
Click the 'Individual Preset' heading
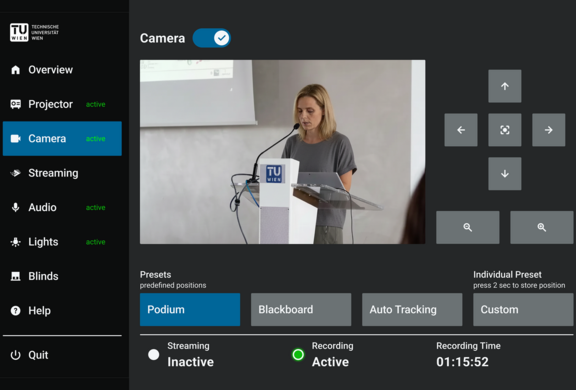[507, 275]
